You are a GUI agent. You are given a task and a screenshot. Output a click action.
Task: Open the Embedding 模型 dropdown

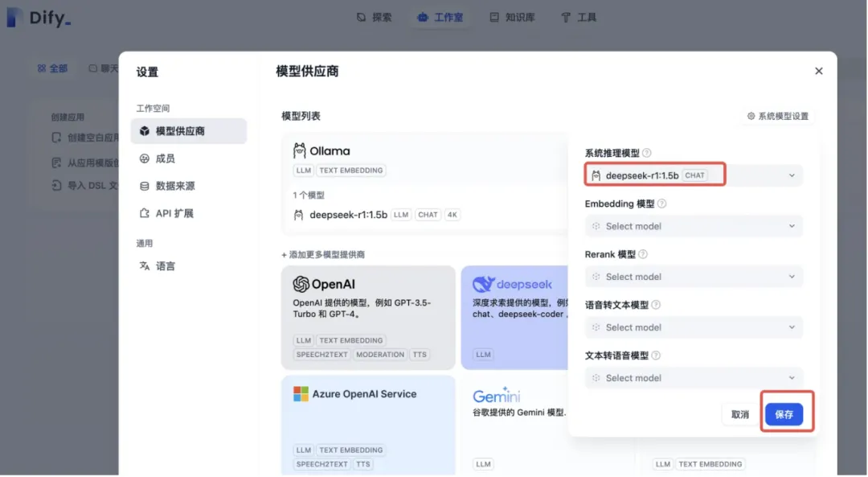coord(694,227)
